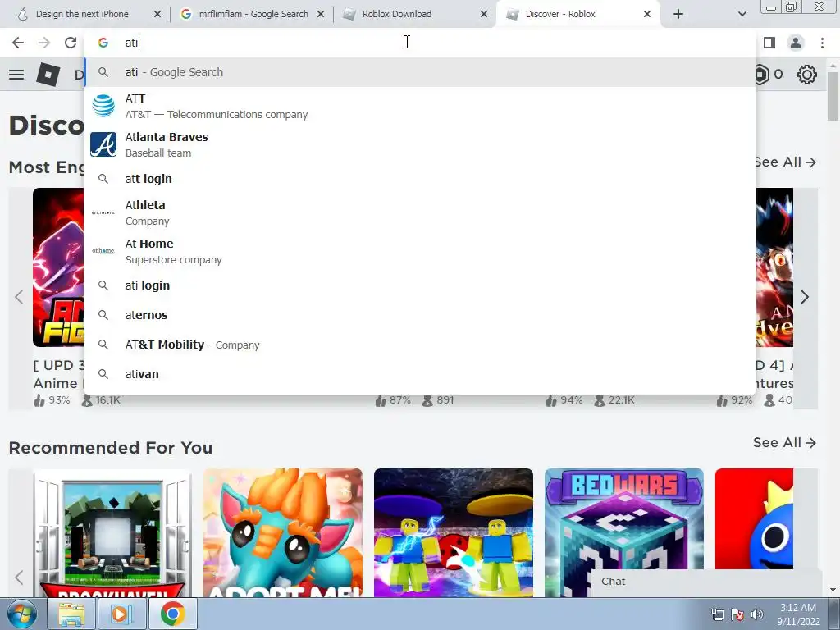
Task: Click the Roblox logo icon
Action: [48, 74]
